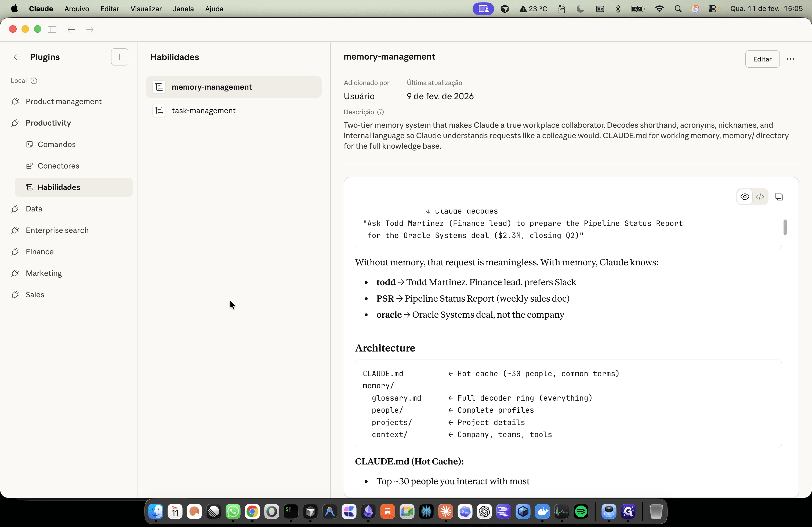Switch to source code view toggle
The width and height of the screenshot is (812, 527).
[x=760, y=197]
